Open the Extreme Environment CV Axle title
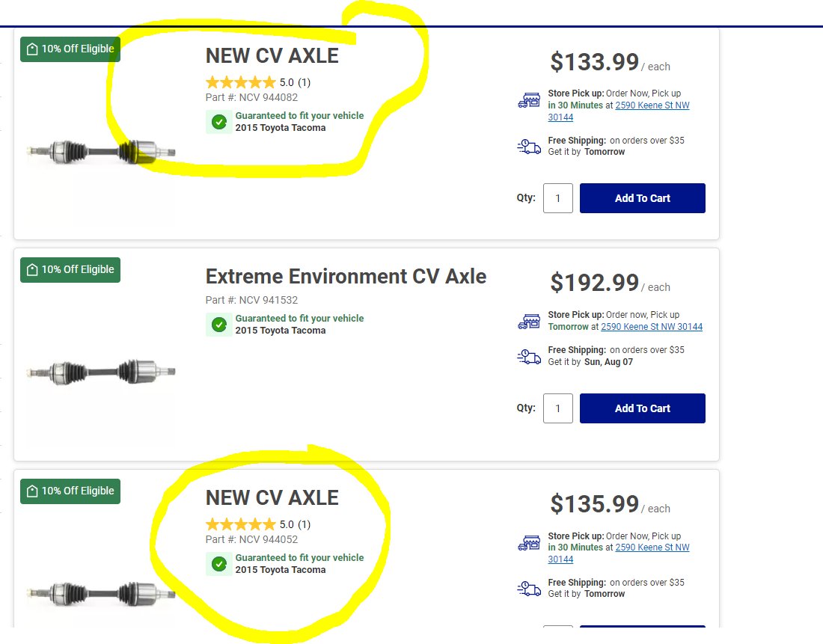 click(346, 277)
